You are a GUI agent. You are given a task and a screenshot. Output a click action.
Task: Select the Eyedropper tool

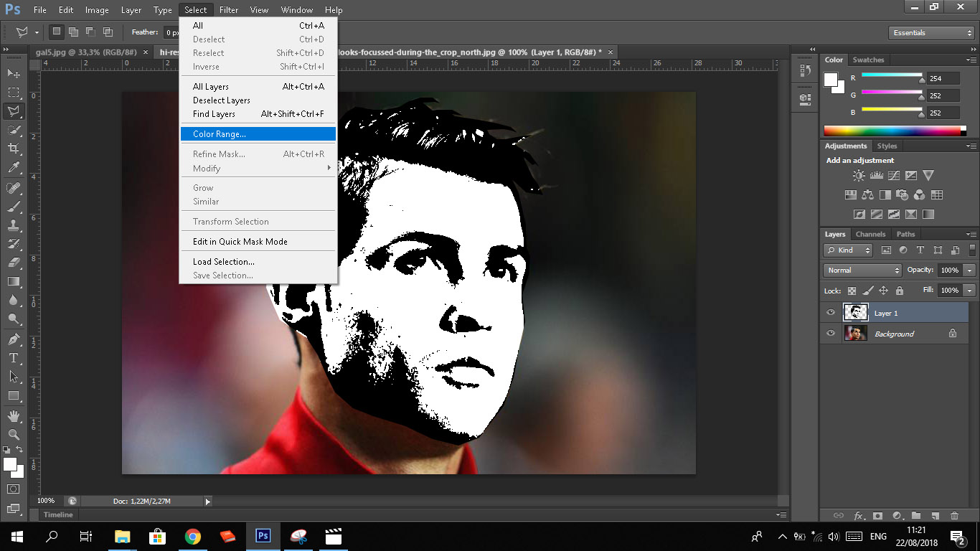point(14,168)
